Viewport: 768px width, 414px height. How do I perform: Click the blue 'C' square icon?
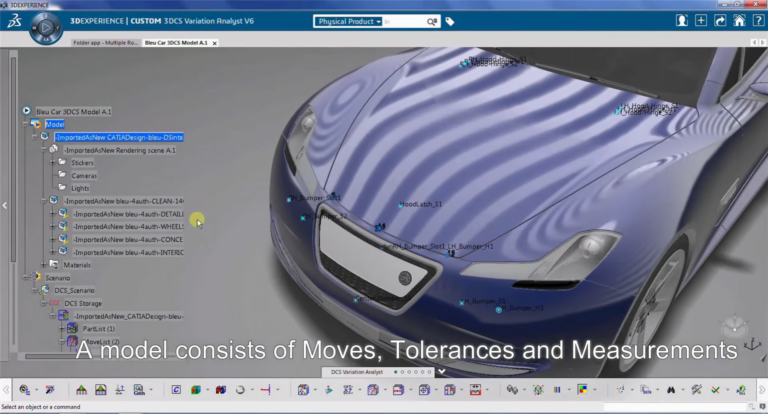176,390
